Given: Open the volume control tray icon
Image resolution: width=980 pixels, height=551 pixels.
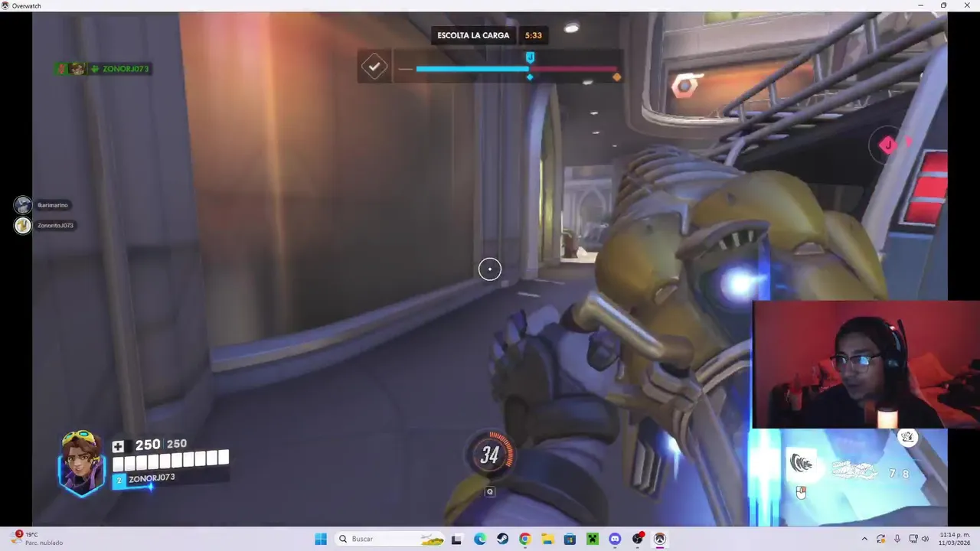Looking at the screenshot, I should (x=926, y=539).
